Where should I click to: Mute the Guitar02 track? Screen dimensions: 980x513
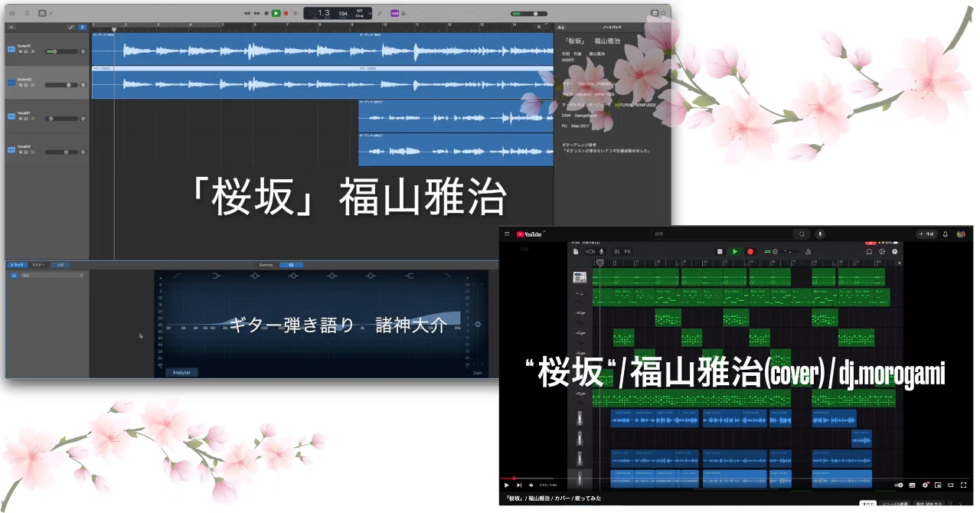[x=20, y=85]
